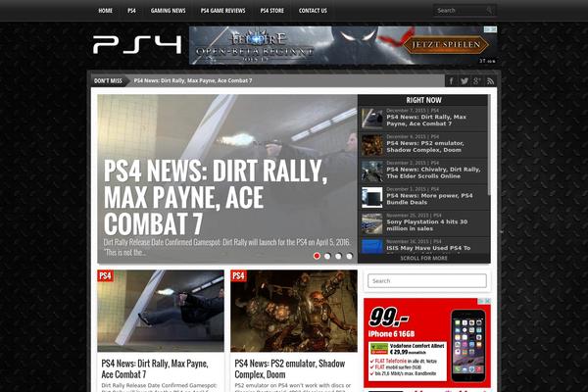This screenshot has height=392, width=588.
Task: Open Gaming News menu item
Action: tap(168, 11)
